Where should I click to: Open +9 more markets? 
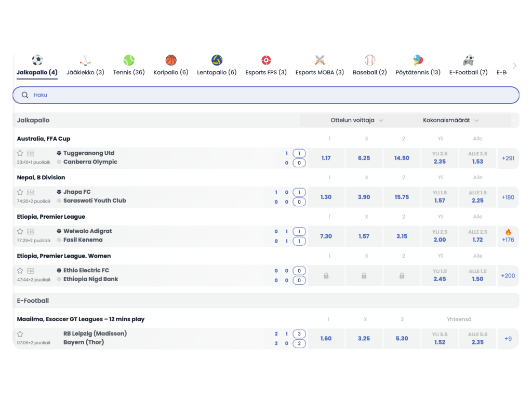508,339
